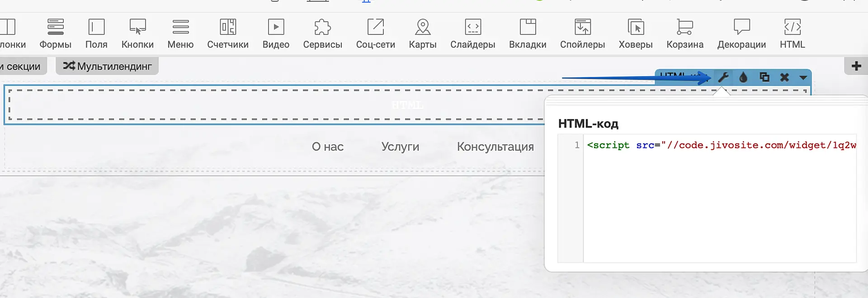Open the droplet style icon
This screenshot has height=298, width=868.
click(743, 77)
